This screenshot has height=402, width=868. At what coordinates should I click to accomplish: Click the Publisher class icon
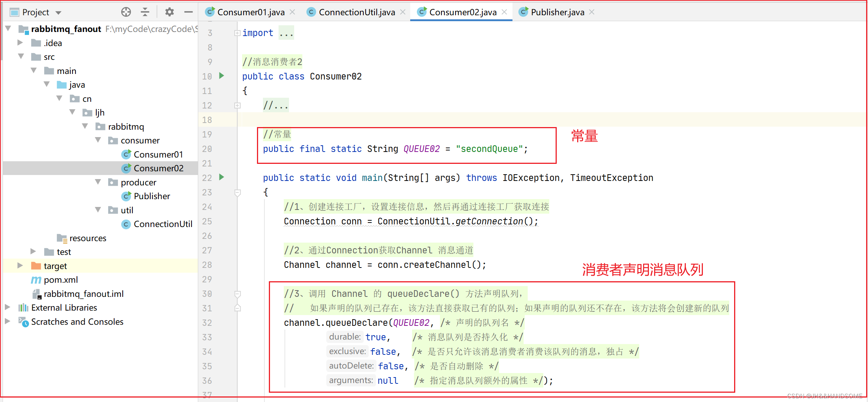pos(126,196)
